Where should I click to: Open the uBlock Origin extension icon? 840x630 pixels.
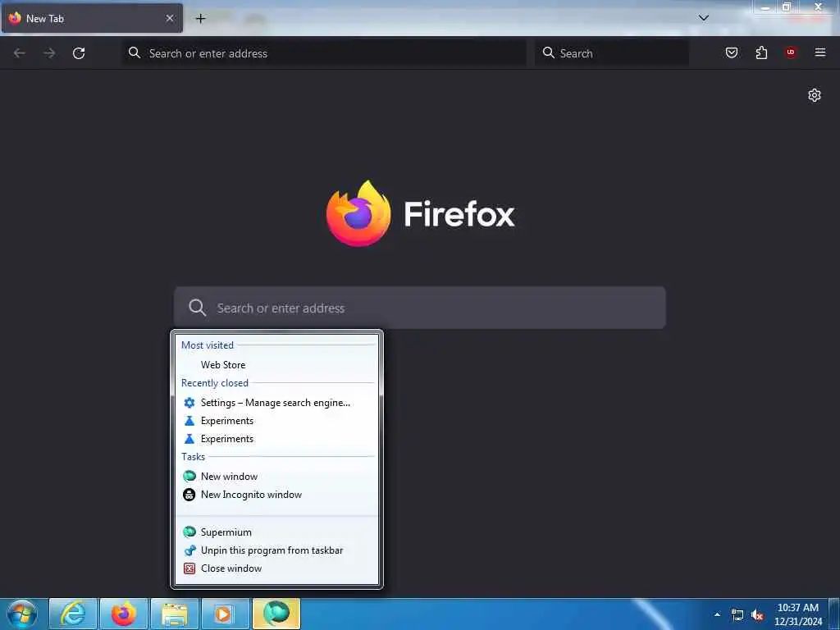[790, 52]
